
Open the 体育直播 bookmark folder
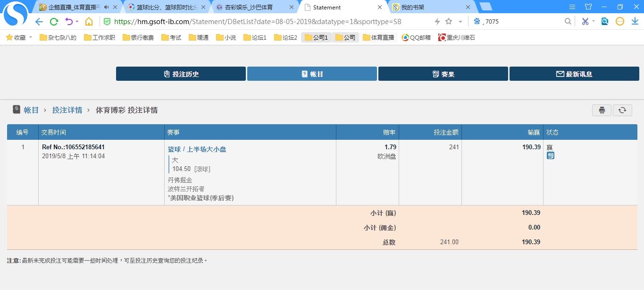pos(378,37)
